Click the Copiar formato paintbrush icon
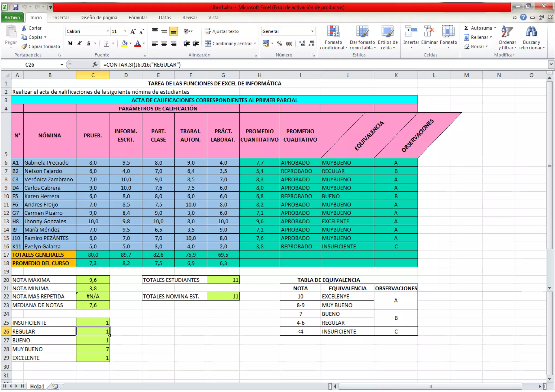 coord(24,46)
